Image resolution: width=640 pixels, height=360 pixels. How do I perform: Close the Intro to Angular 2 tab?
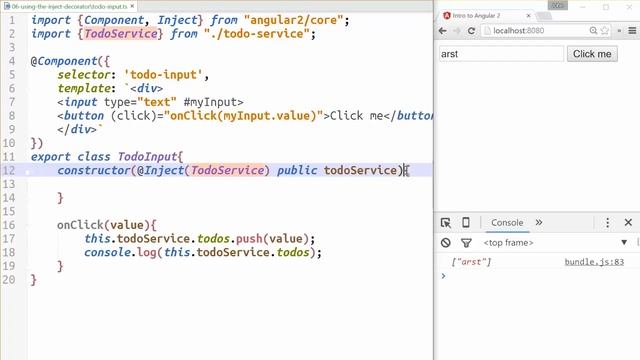(529, 16)
